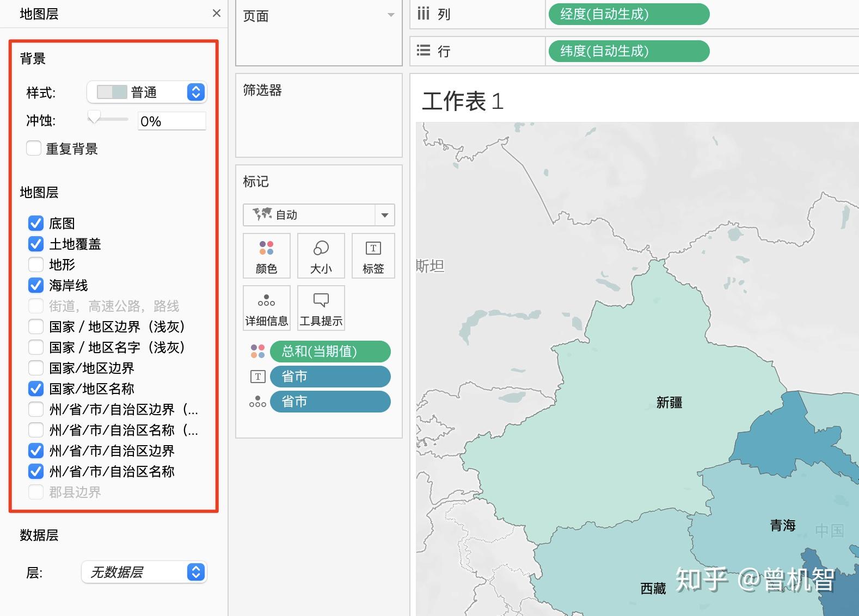This screenshot has height=616, width=859.
Task: Click label T icon beside 省市 pill
Action: 257,377
